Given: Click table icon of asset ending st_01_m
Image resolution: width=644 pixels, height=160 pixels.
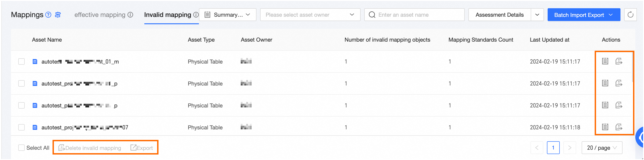Looking at the screenshot, I should tap(35, 61).
